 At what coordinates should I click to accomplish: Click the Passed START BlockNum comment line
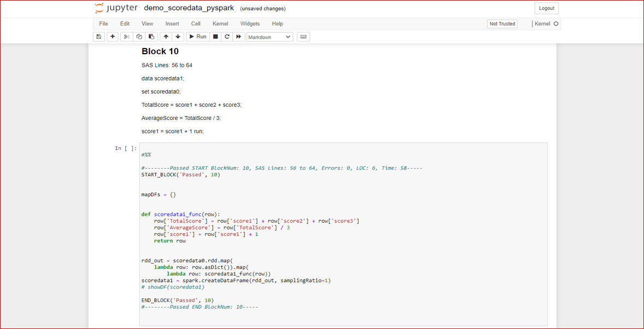click(282, 168)
